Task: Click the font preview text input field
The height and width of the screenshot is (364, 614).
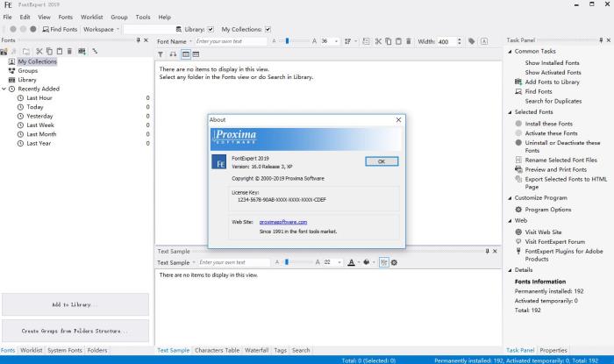Action: (x=231, y=41)
